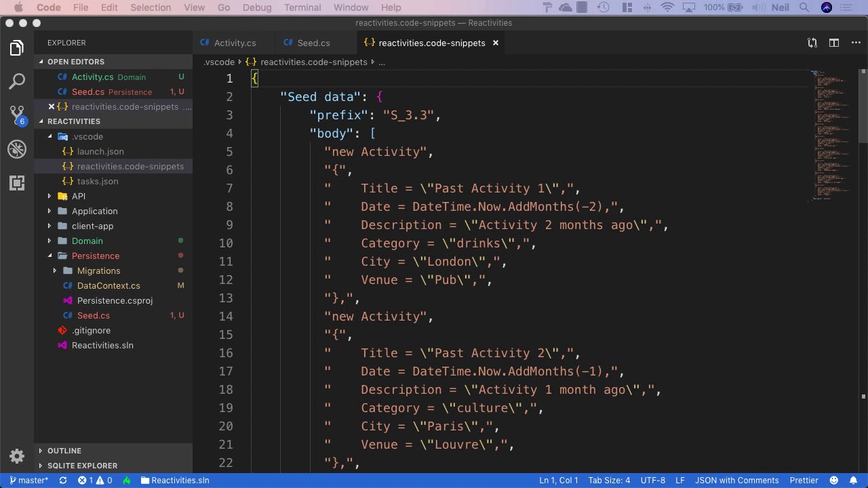Open Spotlight search in macOS menu bar
This screenshot has width=868, height=488.
[804, 7]
